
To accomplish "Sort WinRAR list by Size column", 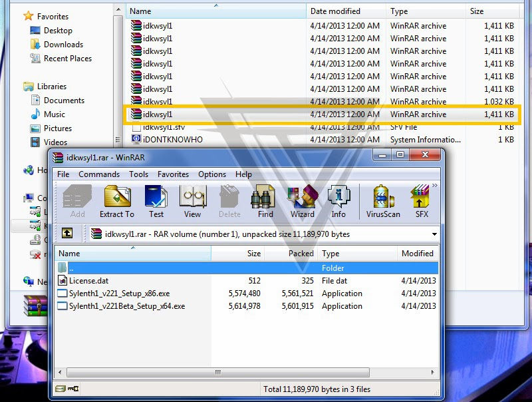I will [x=238, y=254].
